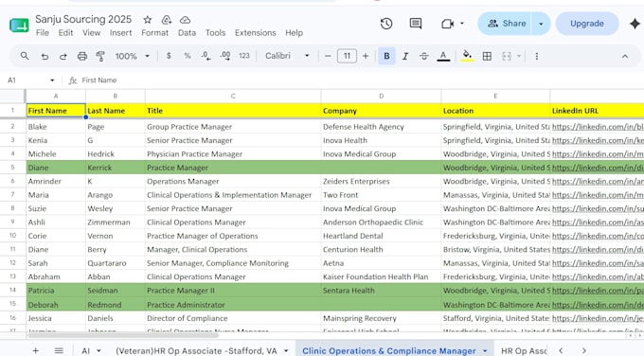Open the version history clock icon
Image resolution: width=644 pixels, height=356 pixels.
coord(386,24)
